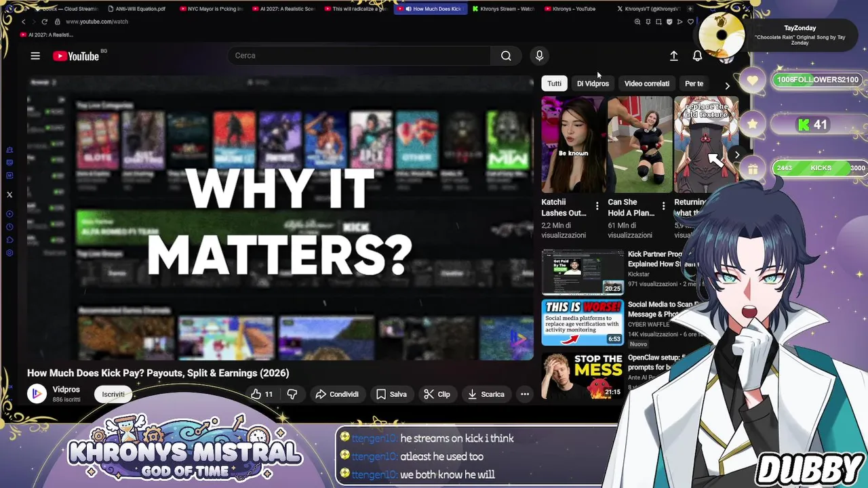Open the history clock icon in sidebar
The image size is (868, 488).
click(x=9, y=227)
